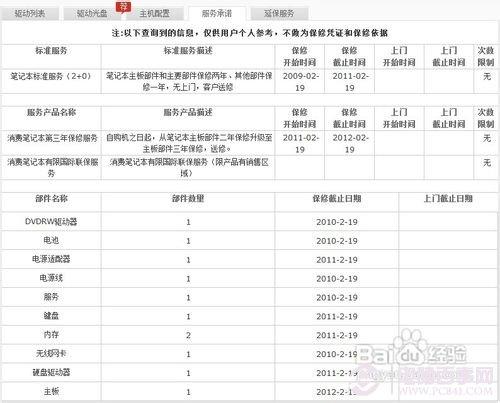
Task: Click the quantity 1 in the DVDRW驱动器 row
Action: point(188,222)
